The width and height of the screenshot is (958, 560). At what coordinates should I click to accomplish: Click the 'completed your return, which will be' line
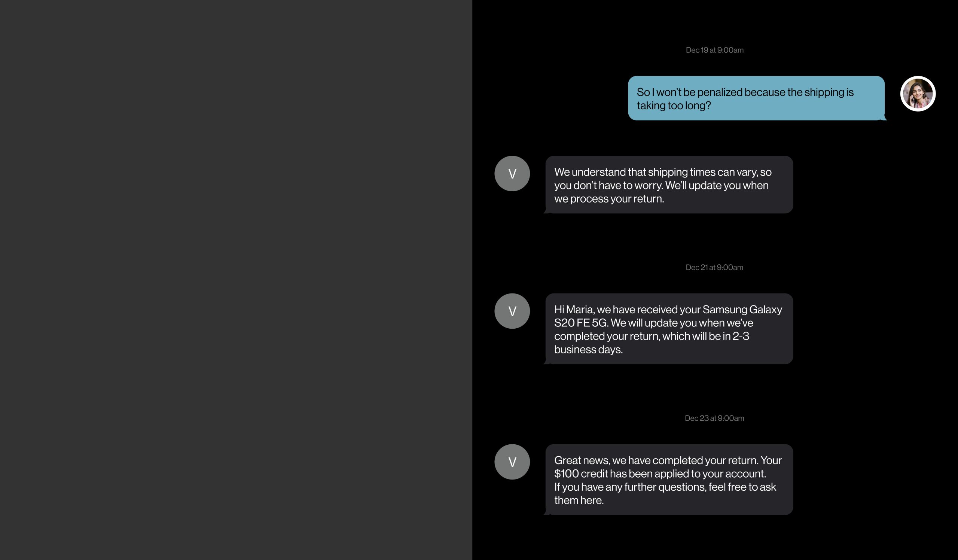[651, 336]
